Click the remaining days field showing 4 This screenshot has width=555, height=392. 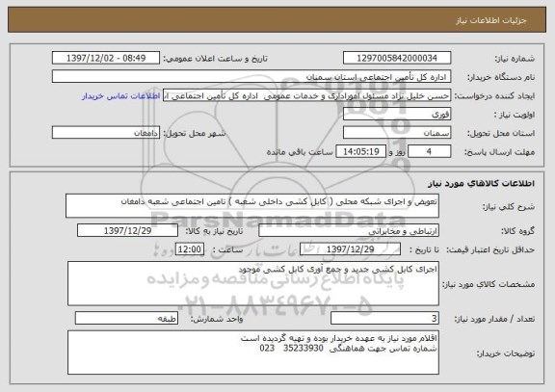pos(430,152)
